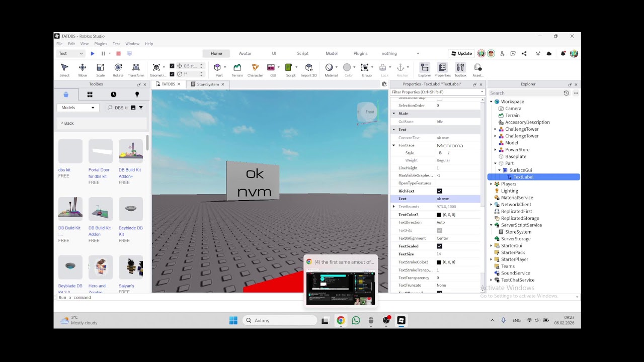Go Back in the Toolbox
644x362 pixels.
coord(67,123)
